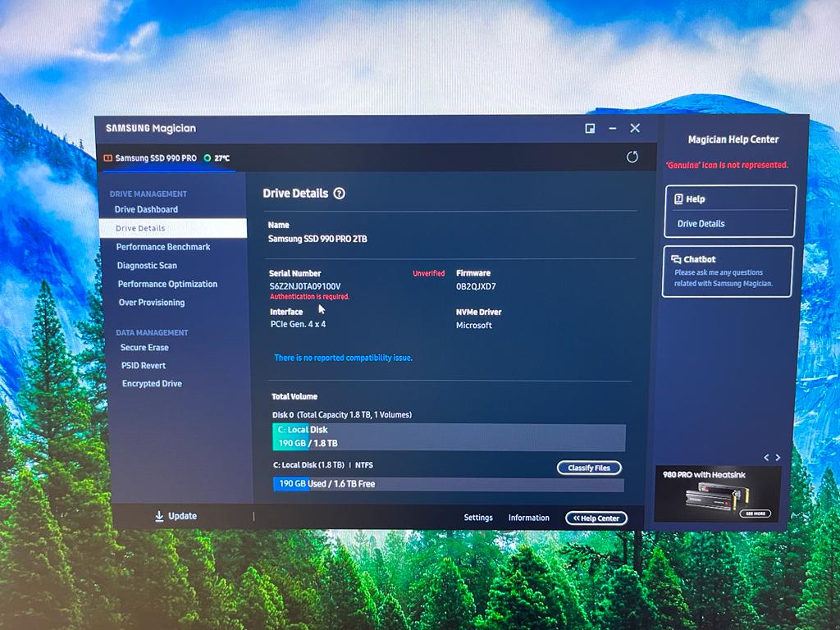The image size is (840, 630).
Task: Click SEE MORE on 980 PRO ad
Action: click(756, 514)
